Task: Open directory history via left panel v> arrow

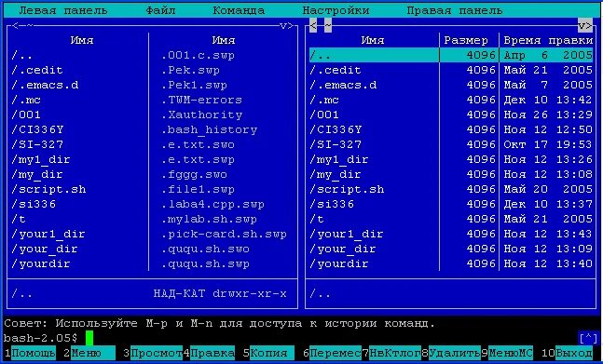Action: (286, 26)
